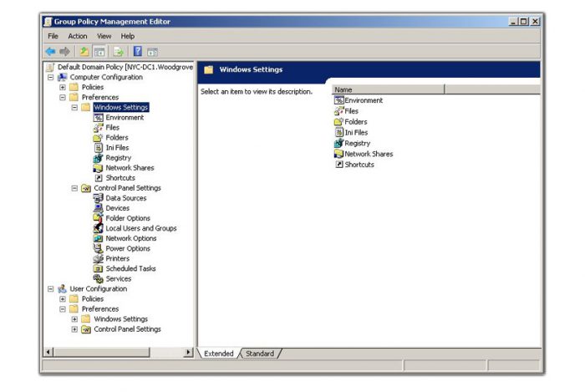The width and height of the screenshot is (585, 392).
Task: Expand Windows Settings under User Configuration
Action: (74, 319)
